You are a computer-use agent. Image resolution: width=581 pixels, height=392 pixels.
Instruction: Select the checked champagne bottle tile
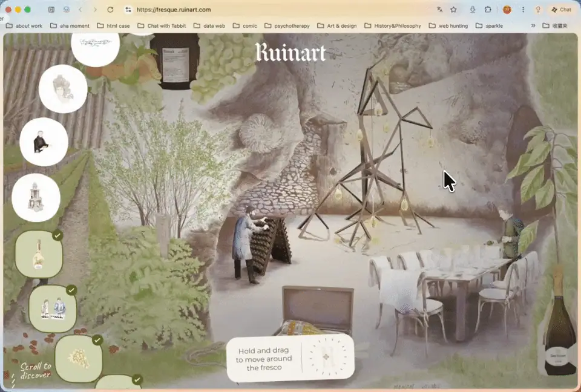point(39,254)
